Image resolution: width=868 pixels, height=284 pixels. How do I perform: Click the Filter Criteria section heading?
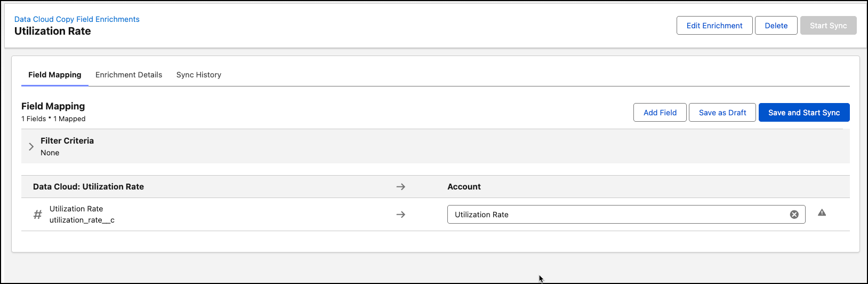67,141
